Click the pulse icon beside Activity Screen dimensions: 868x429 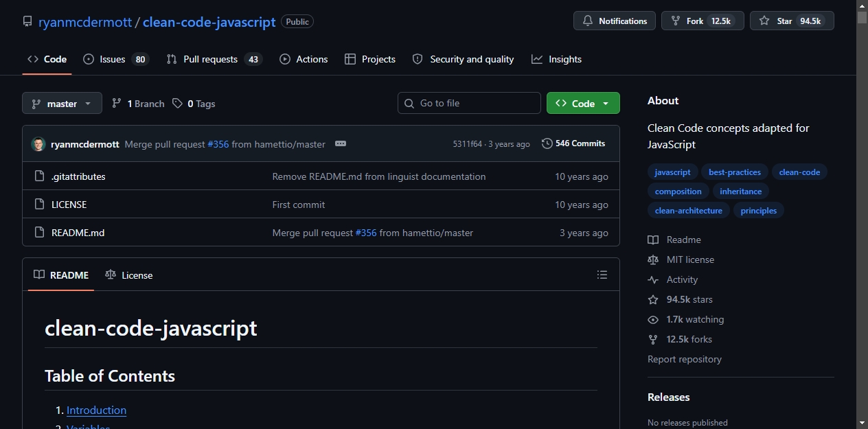653,279
